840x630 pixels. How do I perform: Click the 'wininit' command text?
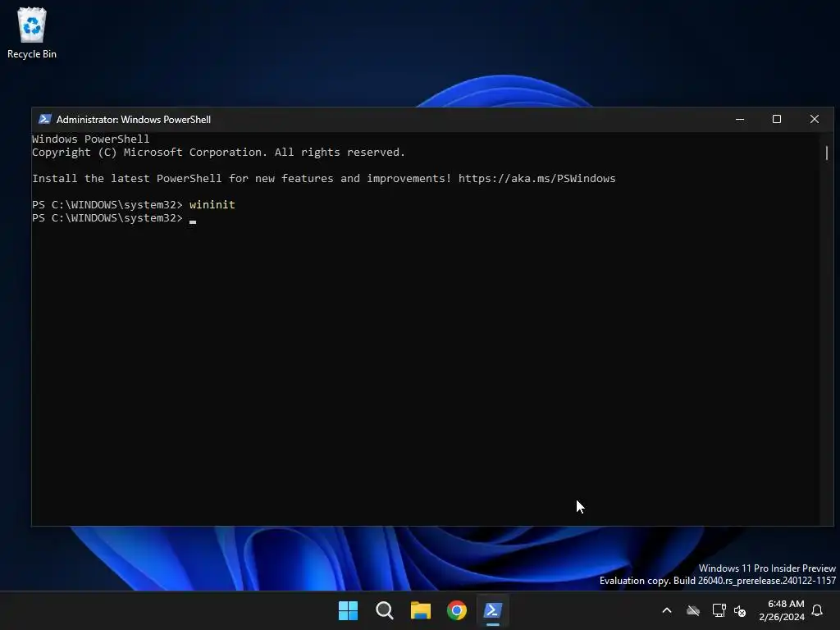pyautogui.click(x=212, y=204)
